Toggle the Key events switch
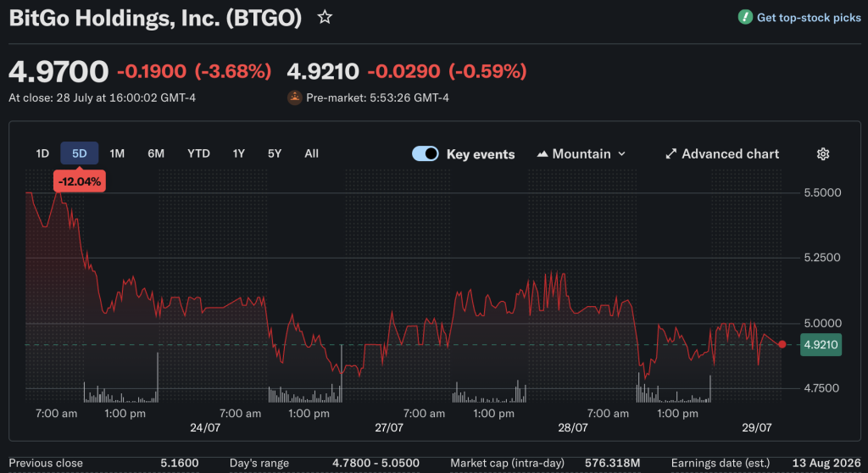868x473 pixels. 426,154
